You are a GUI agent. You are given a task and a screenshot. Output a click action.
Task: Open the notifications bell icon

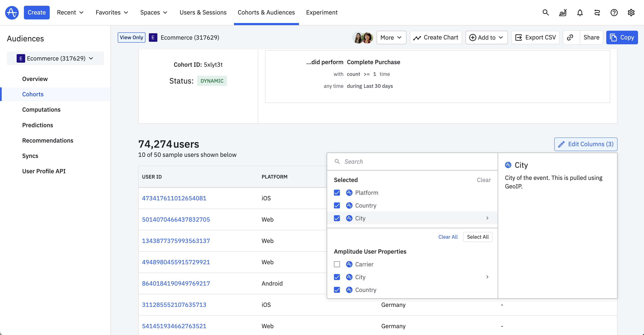click(580, 13)
